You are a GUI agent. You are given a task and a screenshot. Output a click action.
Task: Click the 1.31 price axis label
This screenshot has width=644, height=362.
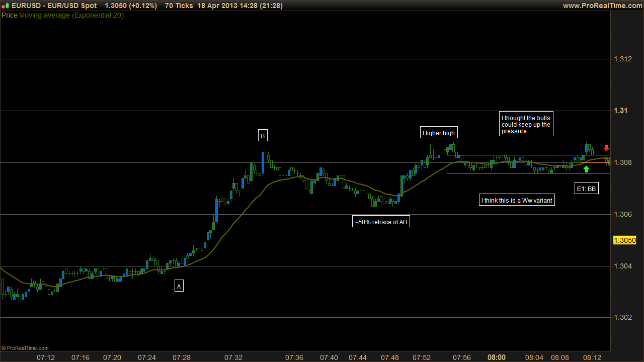(x=620, y=111)
